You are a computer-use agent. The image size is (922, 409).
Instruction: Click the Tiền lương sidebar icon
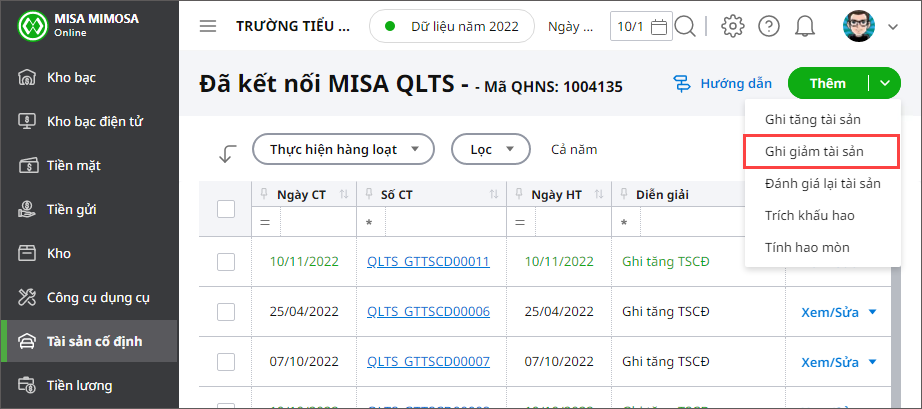(27, 385)
